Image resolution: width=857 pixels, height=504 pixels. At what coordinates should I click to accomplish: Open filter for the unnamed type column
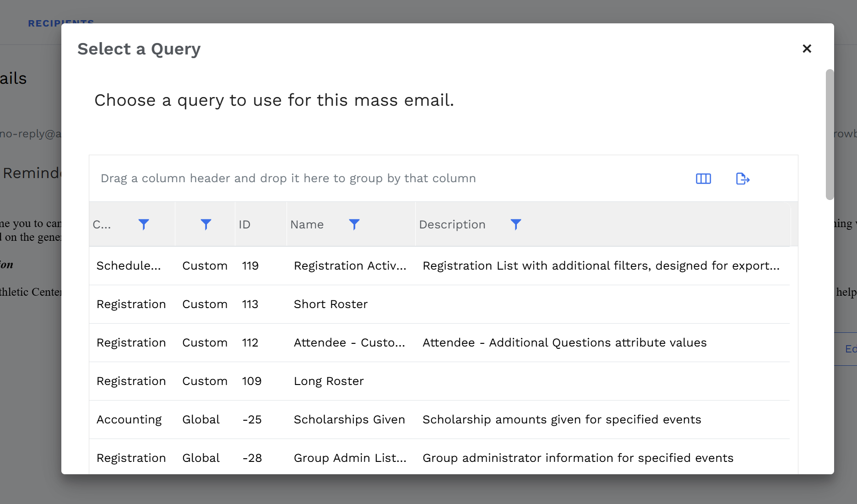206,224
